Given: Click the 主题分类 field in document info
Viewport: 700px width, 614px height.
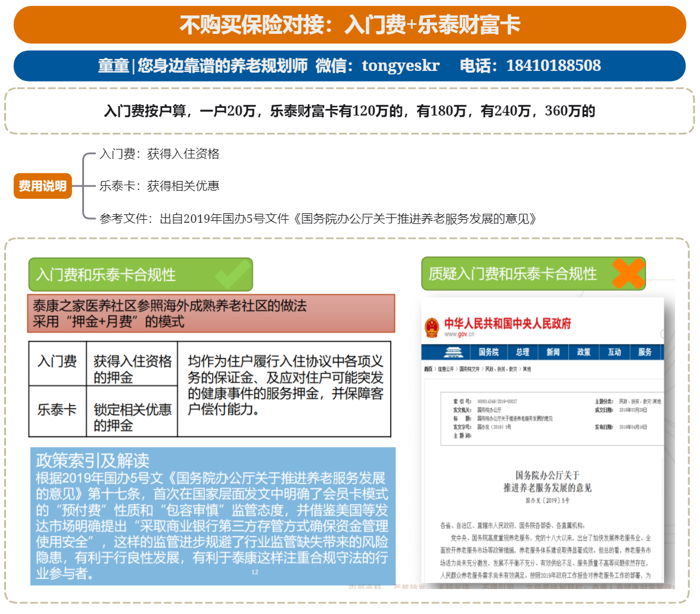Looking at the screenshot, I should pyautogui.click(x=628, y=401).
